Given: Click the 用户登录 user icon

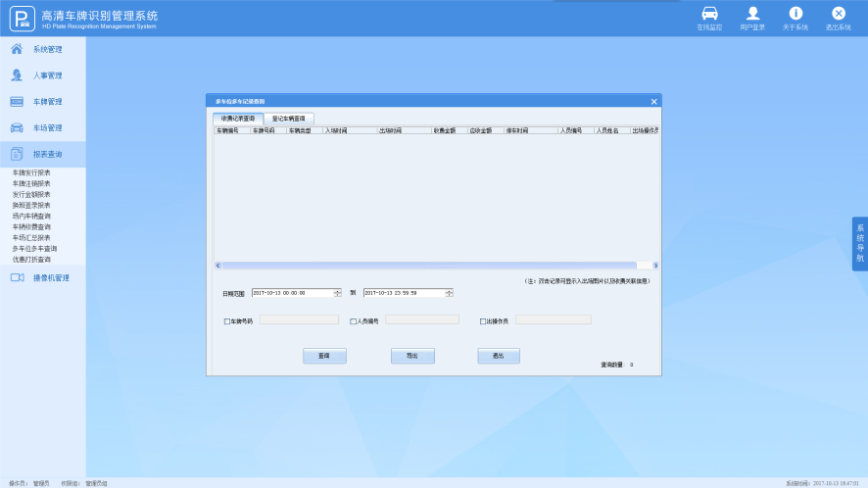Looking at the screenshot, I should 752,14.
